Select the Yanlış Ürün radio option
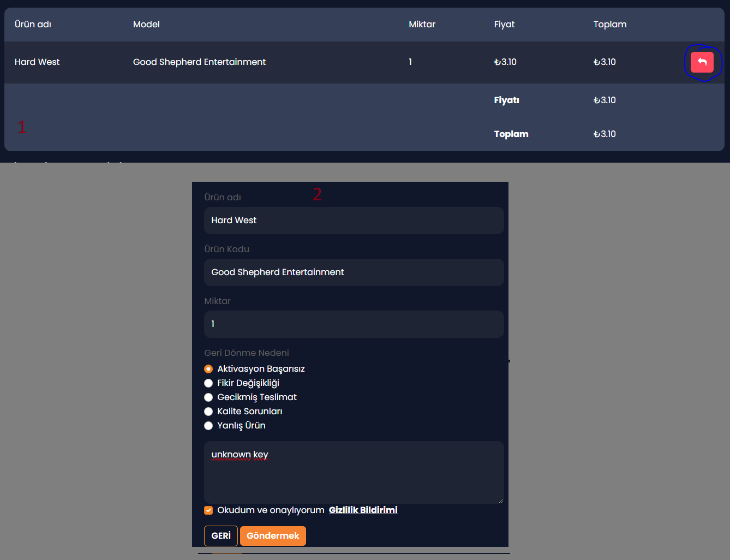730x560 pixels. click(x=208, y=426)
